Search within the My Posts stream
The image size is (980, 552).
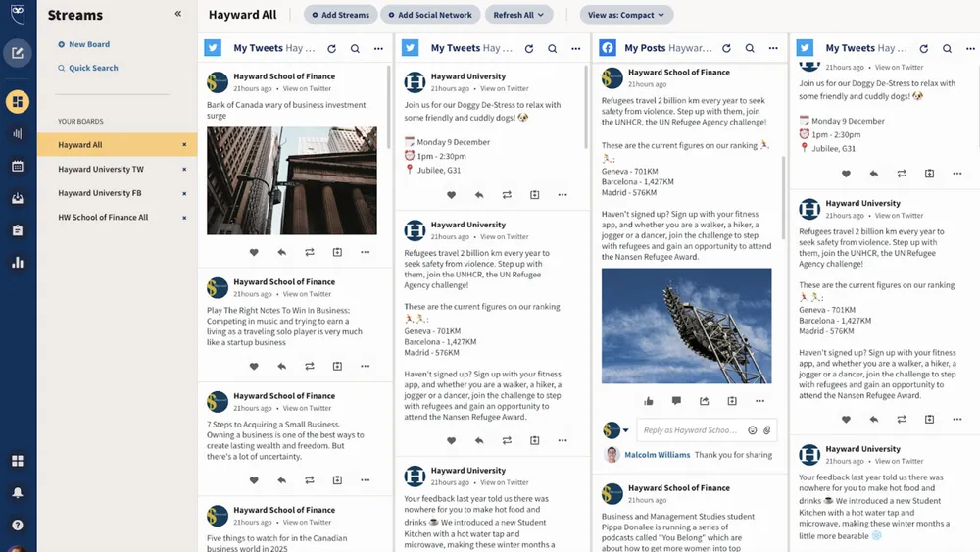(x=750, y=48)
